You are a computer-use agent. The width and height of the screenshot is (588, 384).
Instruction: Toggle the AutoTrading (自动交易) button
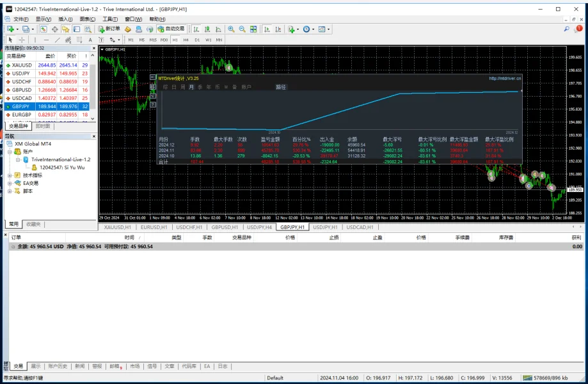(x=170, y=29)
